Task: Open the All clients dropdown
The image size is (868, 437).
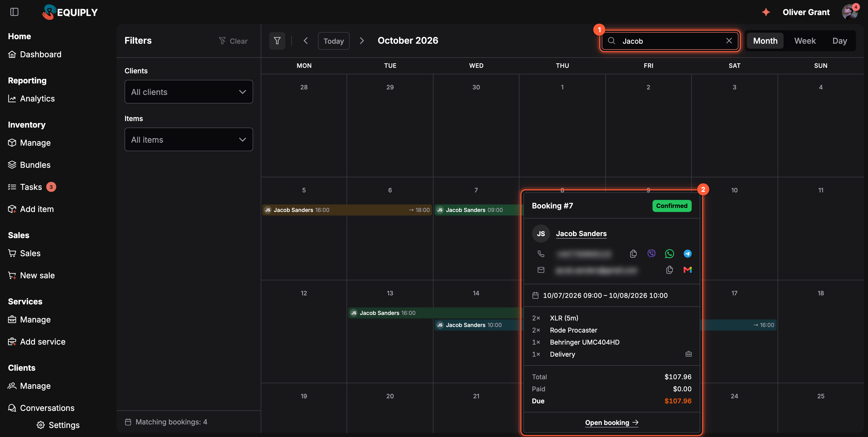Action: [x=189, y=92]
